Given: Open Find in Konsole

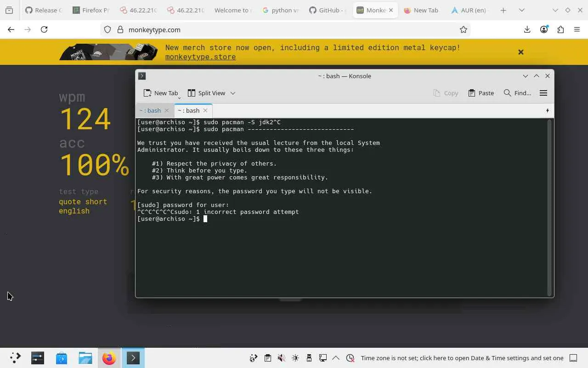Looking at the screenshot, I should 517,93.
